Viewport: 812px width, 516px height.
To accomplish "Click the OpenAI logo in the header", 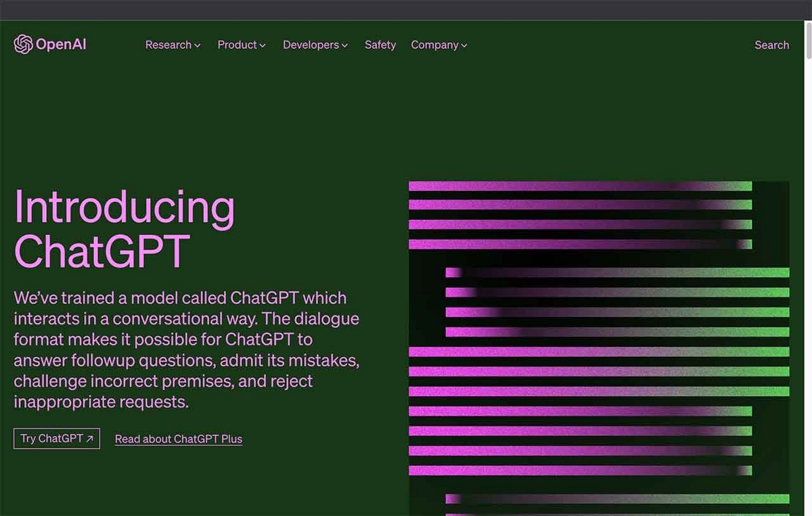I will click(50, 45).
